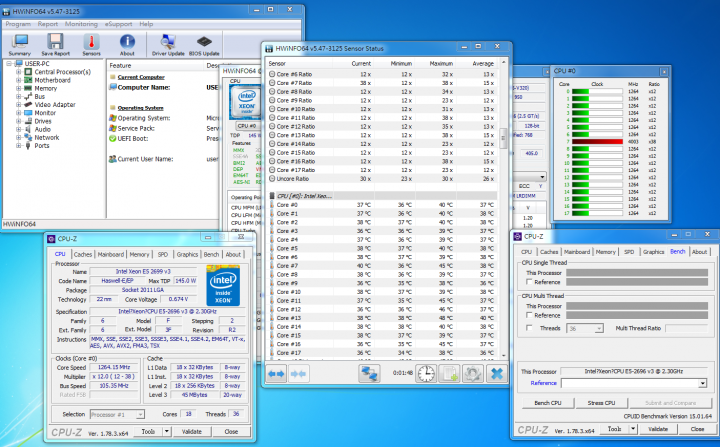The height and width of the screenshot is (447, 720).
Task: Tick the Reference checkbox under CPU Multi Thread
Action: pos(529,315)
